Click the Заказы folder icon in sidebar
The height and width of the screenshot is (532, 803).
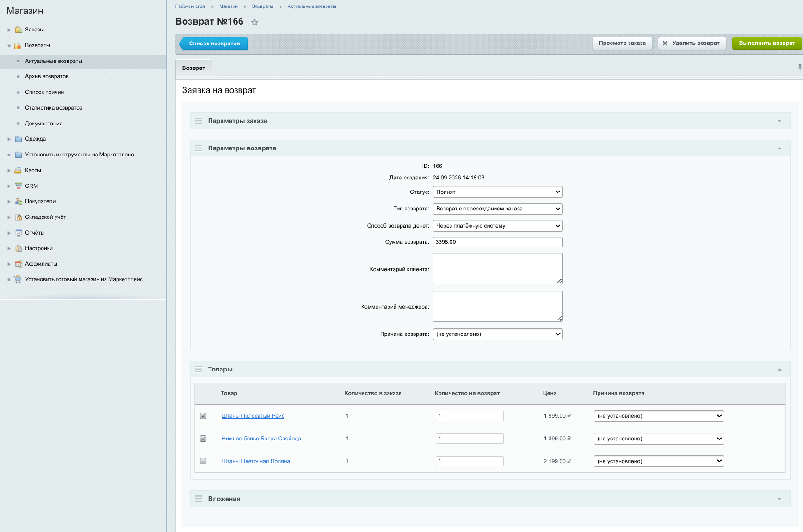tap(19, 30)
